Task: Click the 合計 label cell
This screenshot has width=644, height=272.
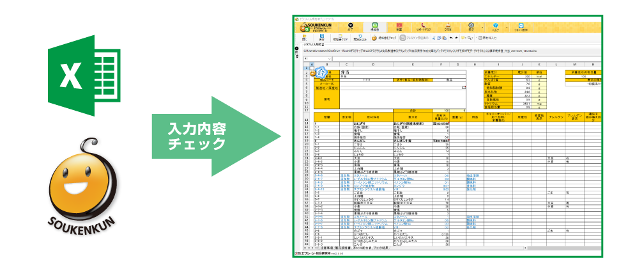Action: 412,110
